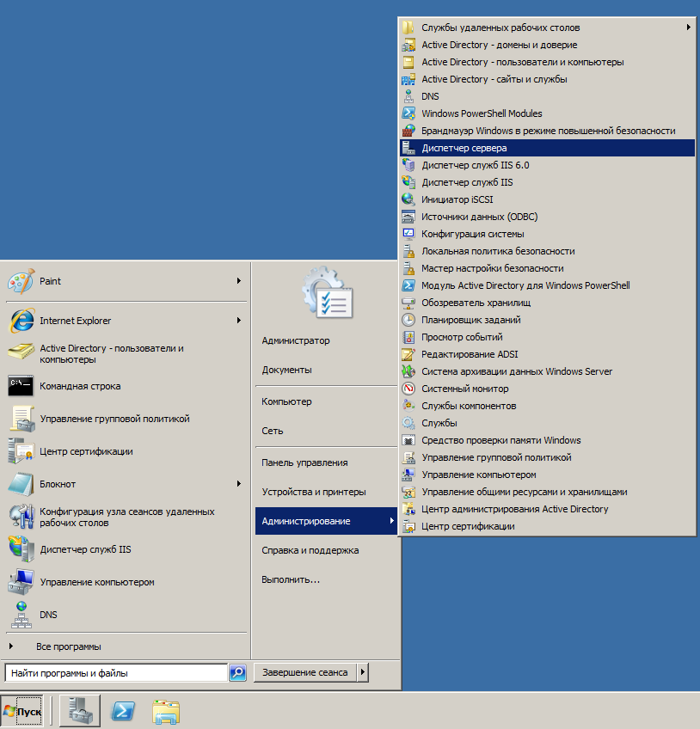The image size is (700, 729).
Task: Click Брандмауэр Windows firewall icon
Action: pos(408,131)
